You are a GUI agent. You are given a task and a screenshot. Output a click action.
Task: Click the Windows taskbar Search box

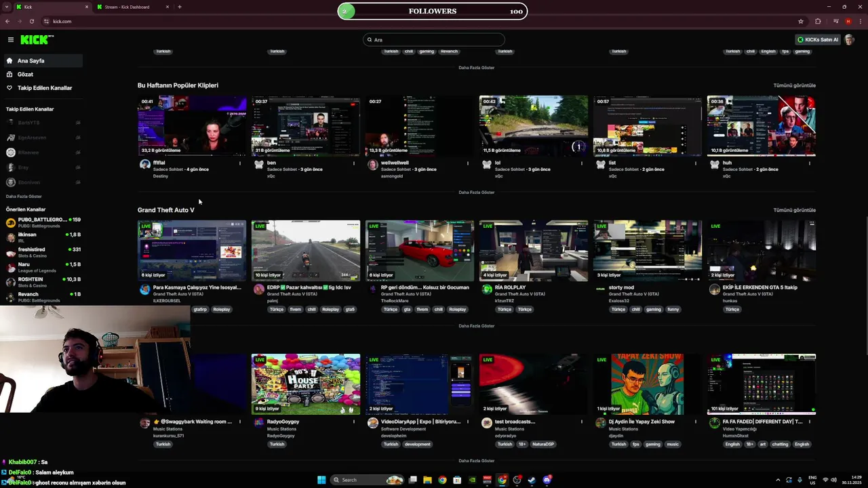368,480
